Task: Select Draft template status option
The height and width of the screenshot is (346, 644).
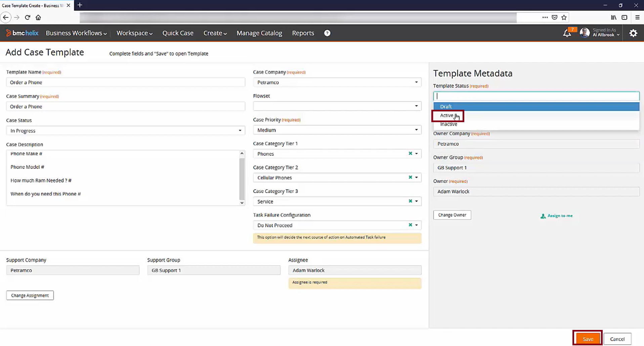Action: coord(536,106)
